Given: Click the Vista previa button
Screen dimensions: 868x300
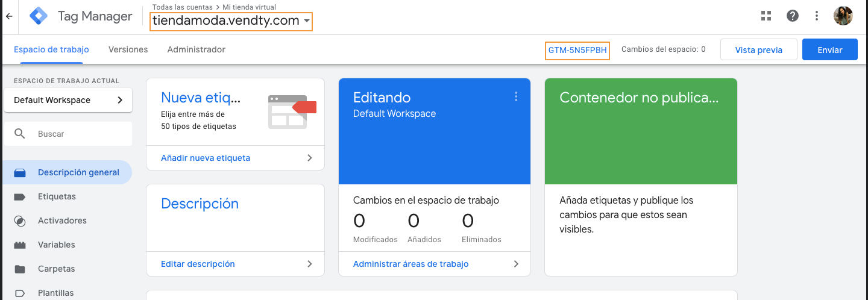Looking at the screenshot, I should point(759,50).
